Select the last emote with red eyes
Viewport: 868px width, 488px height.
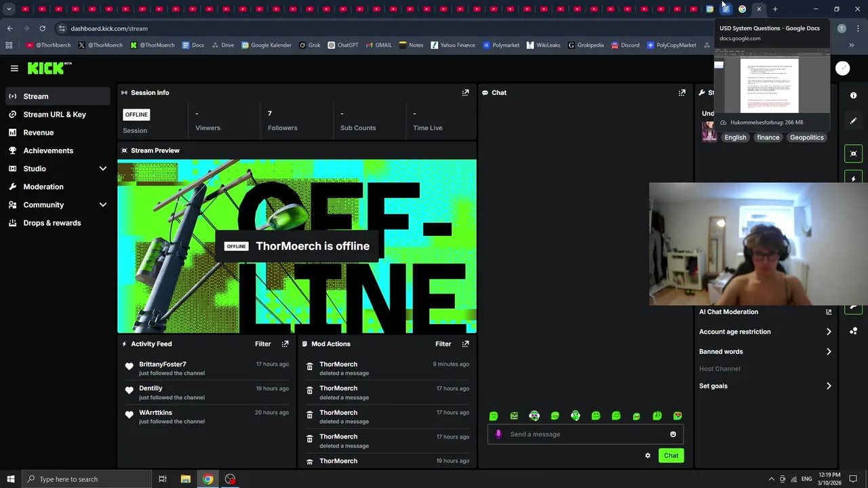[x=677, y=416]
